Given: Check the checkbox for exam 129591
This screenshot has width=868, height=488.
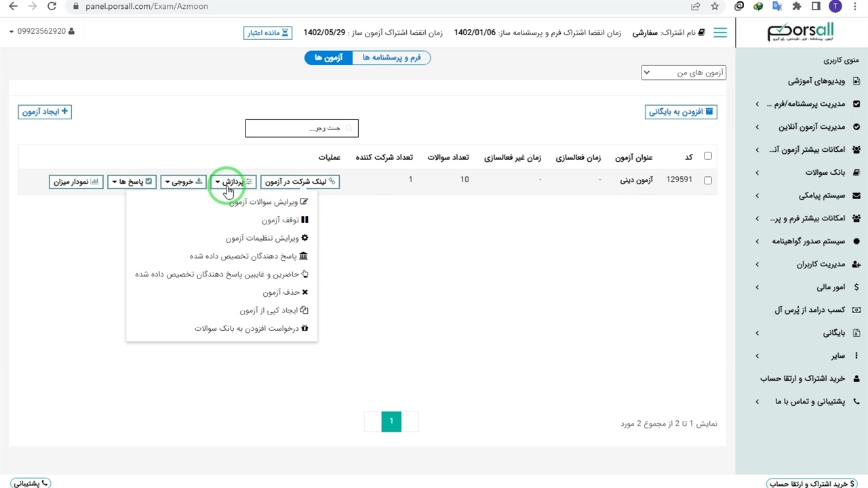Looking at the screenshot, I should coord(708,181).
